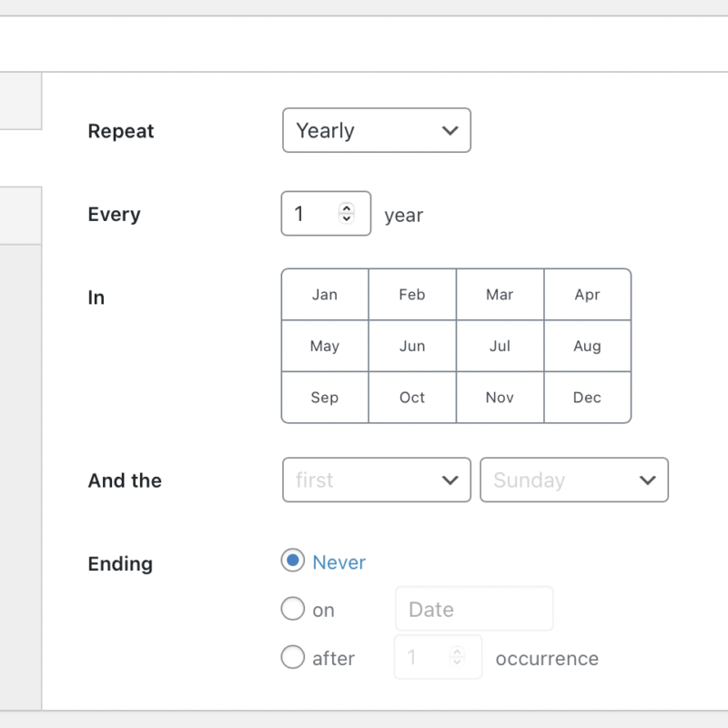Select April in the month grid

click(x=587, y=294)
